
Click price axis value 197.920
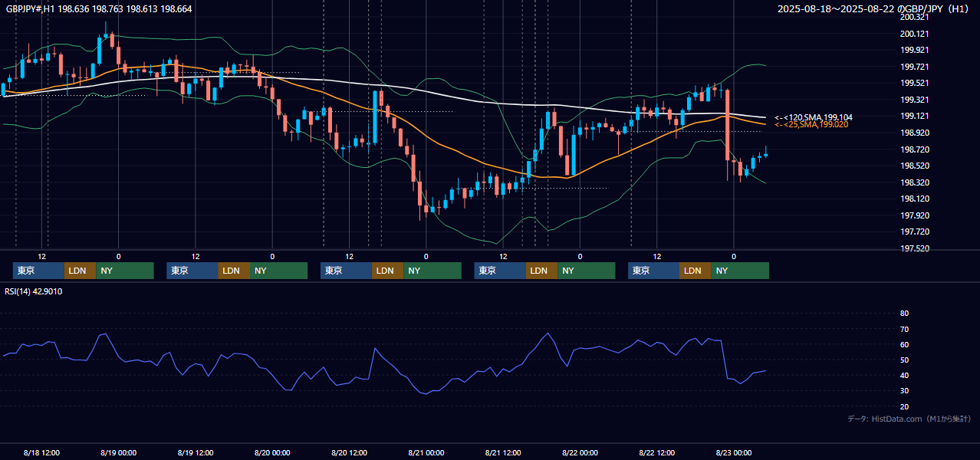click(x=915, y=215)
